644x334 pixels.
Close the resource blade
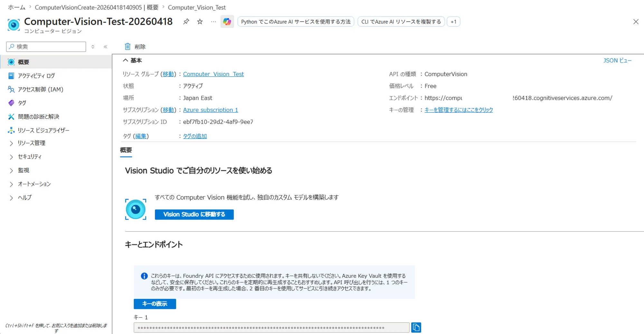click(636, 22)
